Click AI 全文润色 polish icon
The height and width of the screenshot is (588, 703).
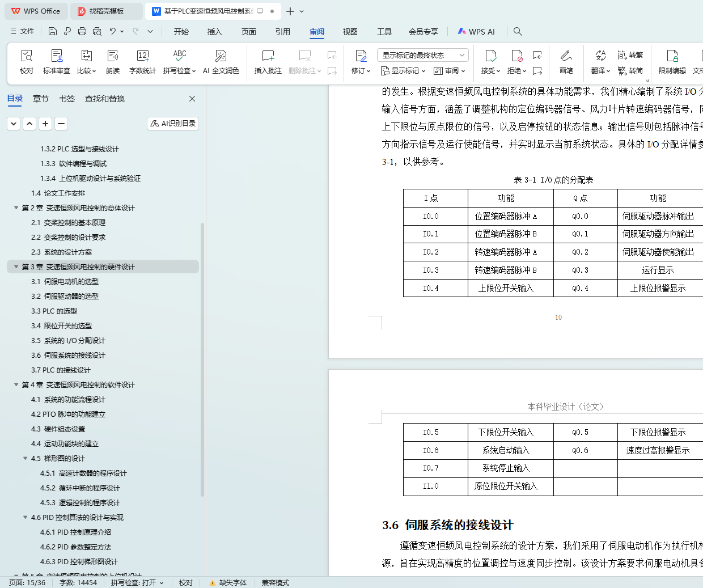[x=221, y=56]
